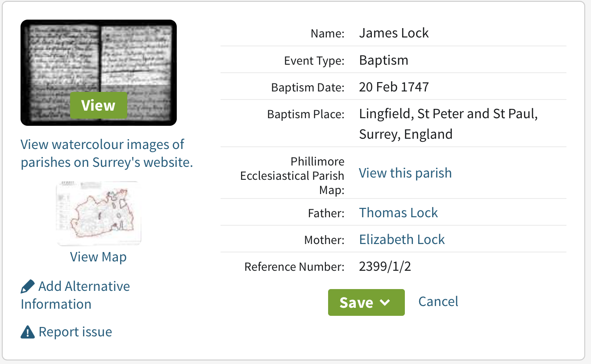The height and width of the screenshot is (364, 591).
Task: Open the Surrey parish map thumbnail
Action: click(x=99, y=213)
